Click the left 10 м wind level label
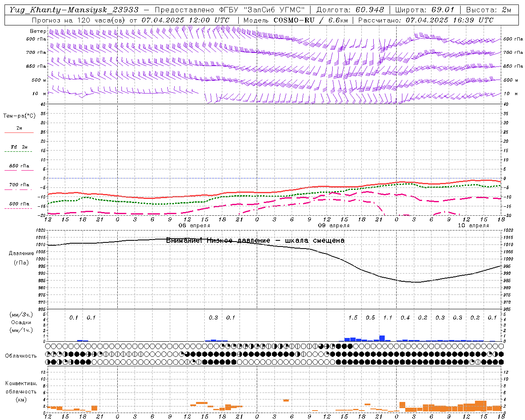This screenshot has width=525, height=420. 39,94
